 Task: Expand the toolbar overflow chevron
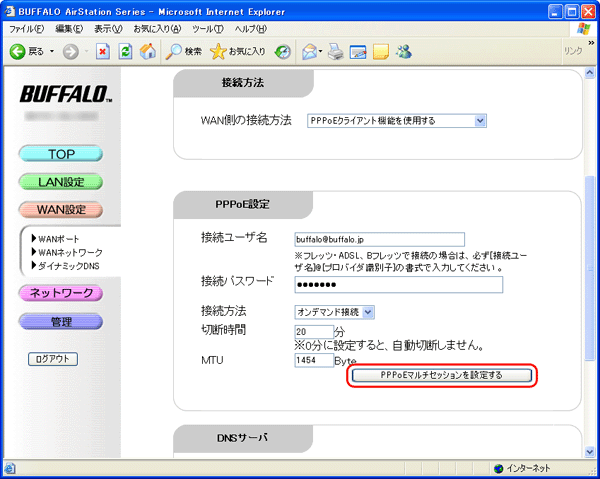[x=591, y=42]
